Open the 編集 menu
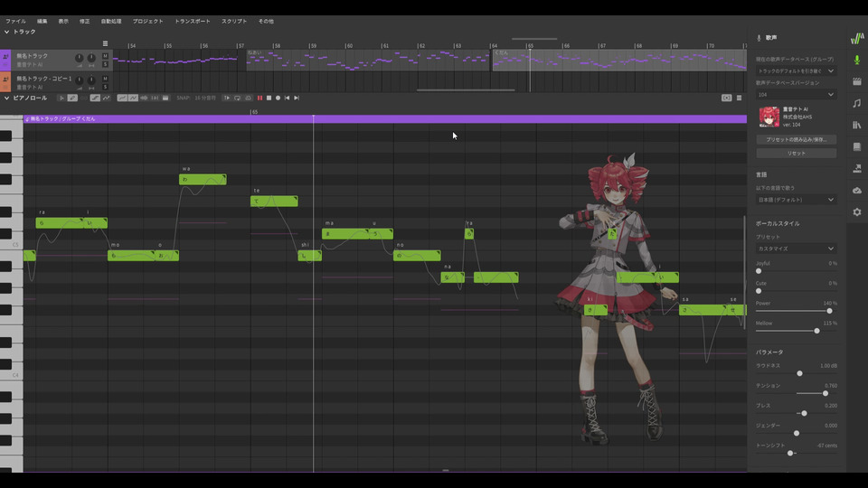 point(42,21)
